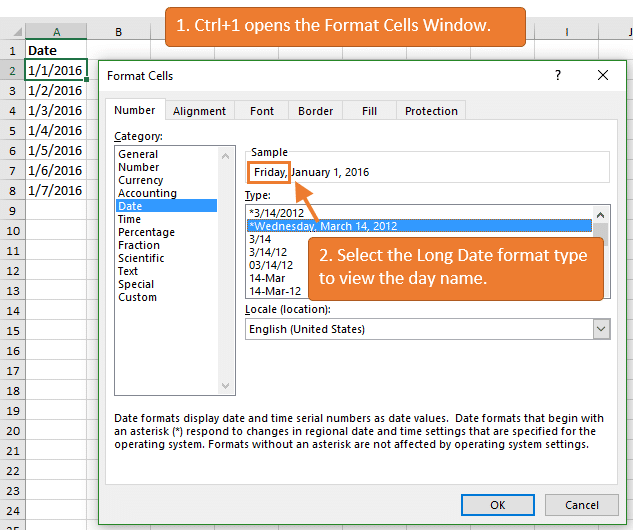Select row 9 header
This screenshot has height=530, width=634.
point(12,210)
